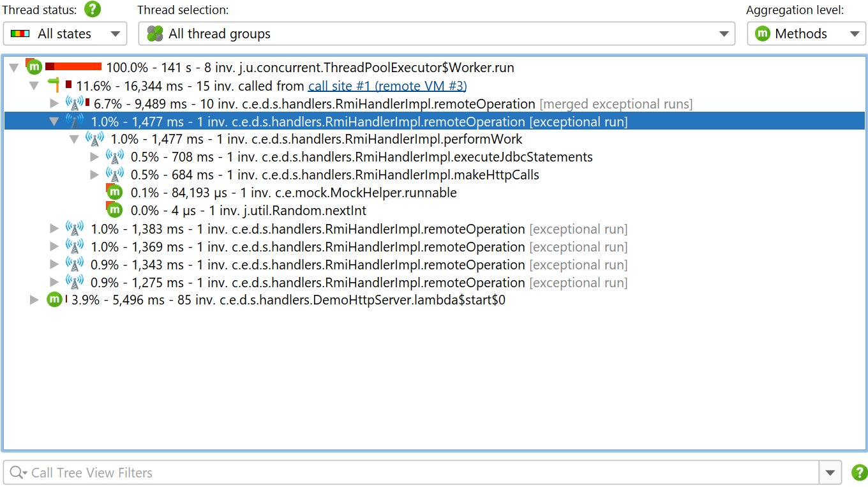Click the green help icon beside Thread status

(93, 10)
